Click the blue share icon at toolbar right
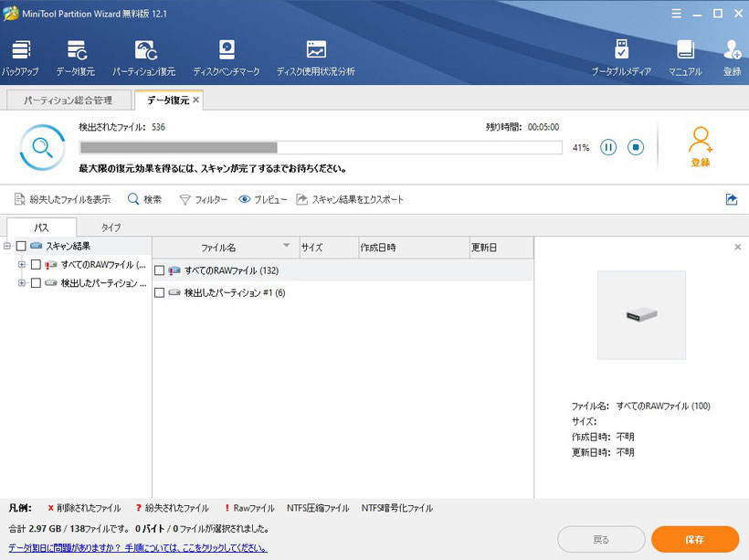Image resolution: width=749 pixels, height=560 pixels. [732, 199]
